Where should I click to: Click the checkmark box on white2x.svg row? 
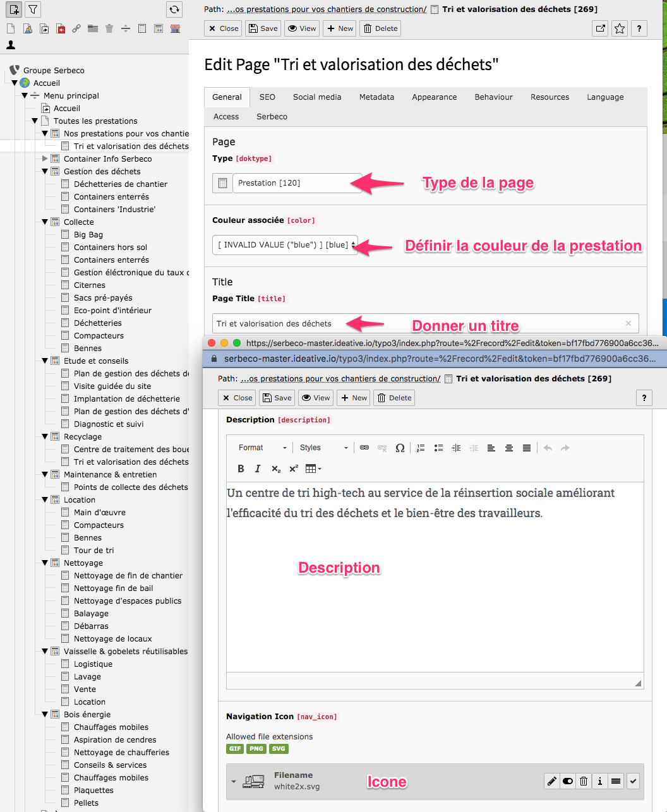pyautogui.click(x=633, y=781)
